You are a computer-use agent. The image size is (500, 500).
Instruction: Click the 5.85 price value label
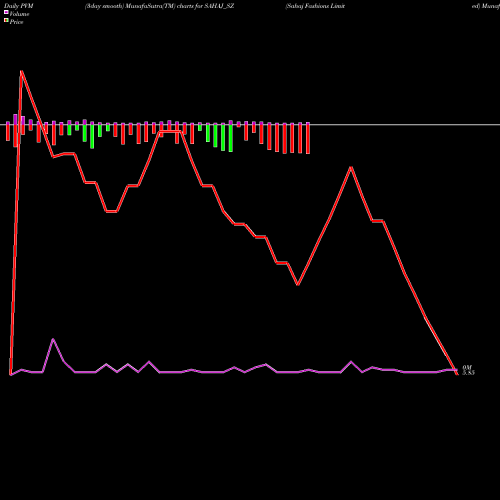click(468, 373)
